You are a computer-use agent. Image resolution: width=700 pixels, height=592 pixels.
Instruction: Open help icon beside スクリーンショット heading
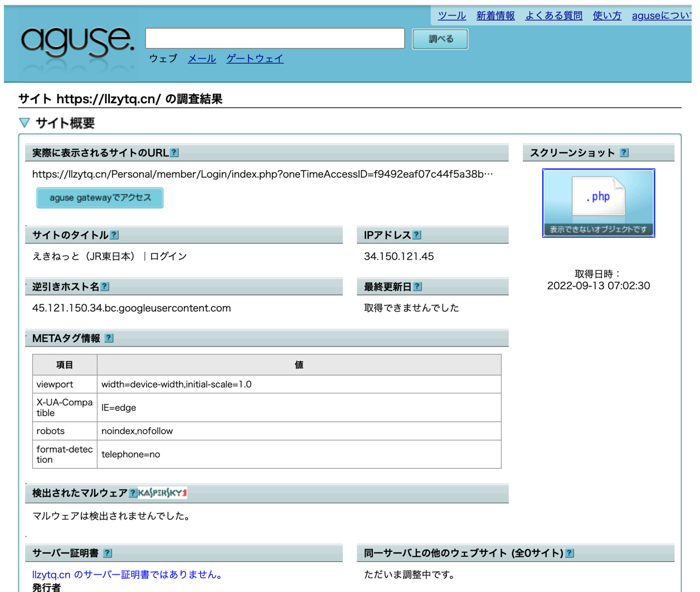624,152
